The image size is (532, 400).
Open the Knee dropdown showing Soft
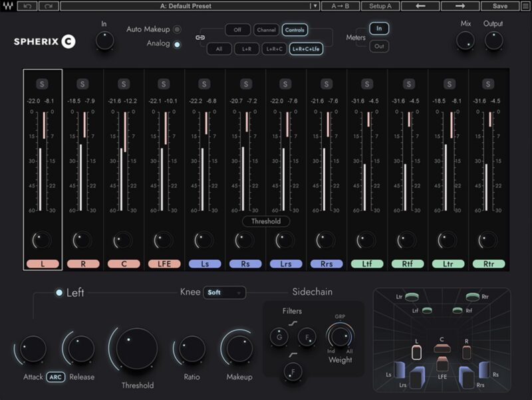click(224, 292)
